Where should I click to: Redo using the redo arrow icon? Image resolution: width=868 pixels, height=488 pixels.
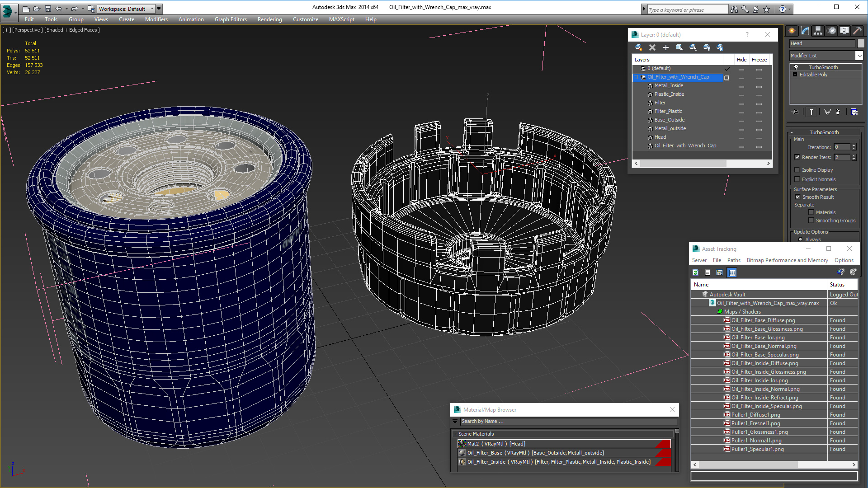tap(75, 9)
